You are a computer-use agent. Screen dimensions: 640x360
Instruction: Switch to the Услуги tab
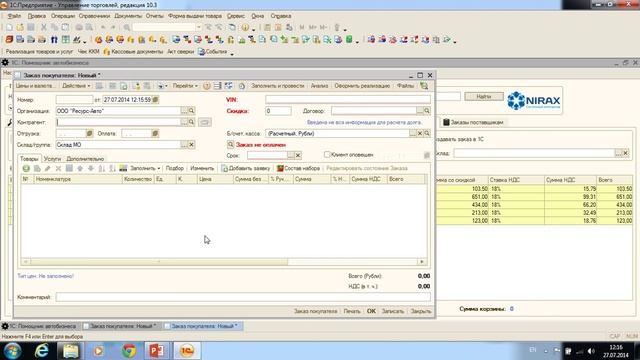coord(52,159)
